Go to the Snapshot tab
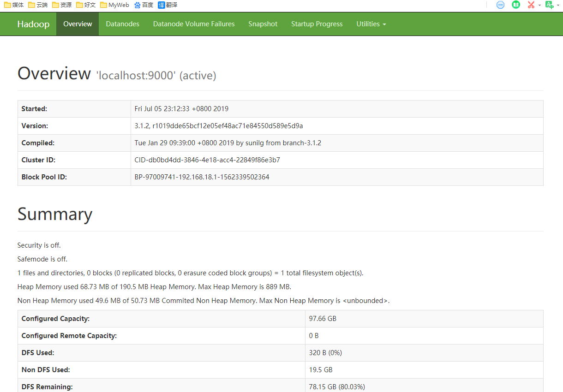Viewport: 563px width, 392px height. coord(263,24)
